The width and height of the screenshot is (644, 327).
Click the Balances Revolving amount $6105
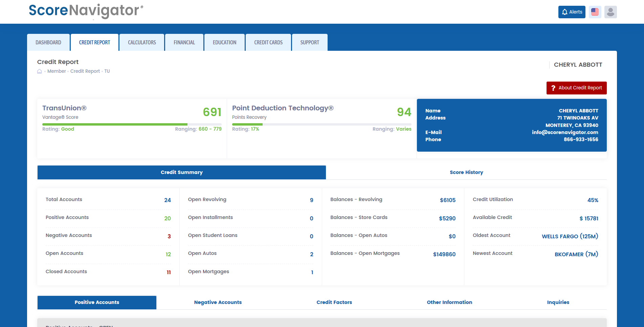coord(448,200)
